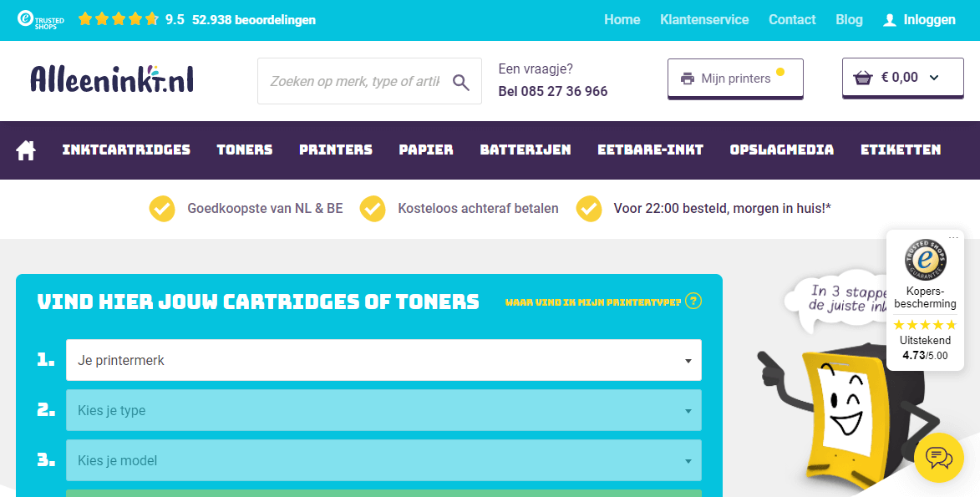Image resolution: width=980 pixels, height=497 pixels.
Task: Click the 'Een vraagje?' text
Action: [536, 69]
